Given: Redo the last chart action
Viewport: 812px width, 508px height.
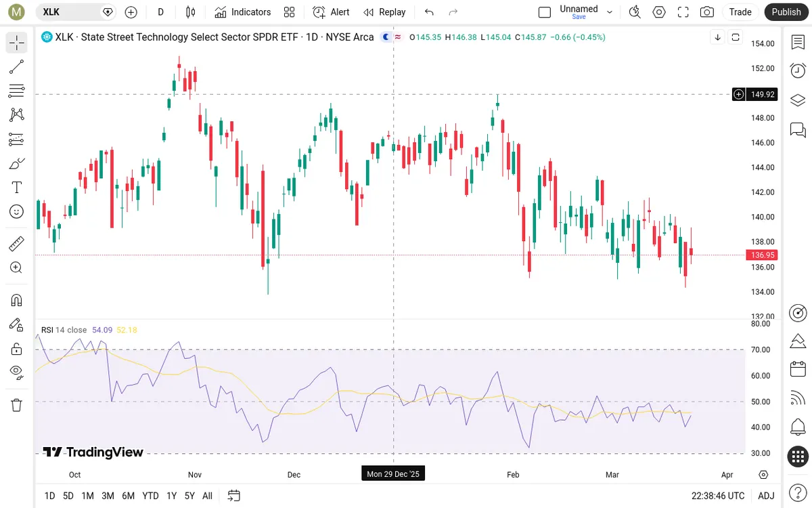Looking at the screenshot, I should [x=453, y=12].
